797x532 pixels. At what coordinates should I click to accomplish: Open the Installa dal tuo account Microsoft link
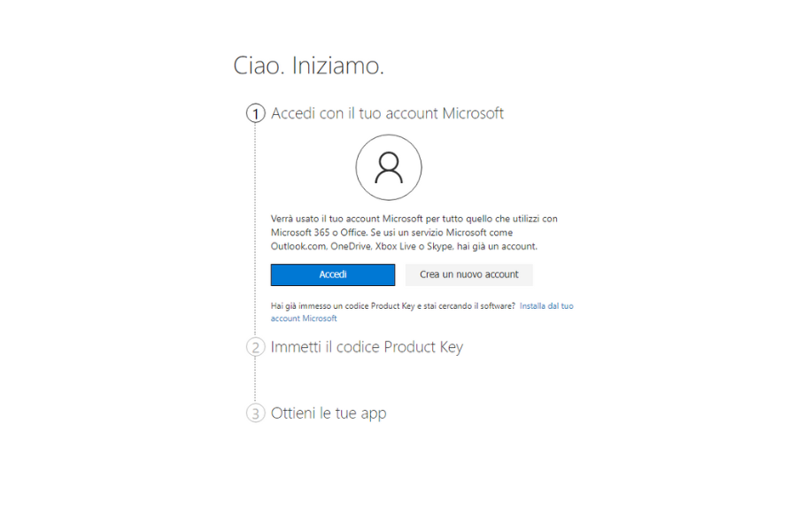click(546, 306)
